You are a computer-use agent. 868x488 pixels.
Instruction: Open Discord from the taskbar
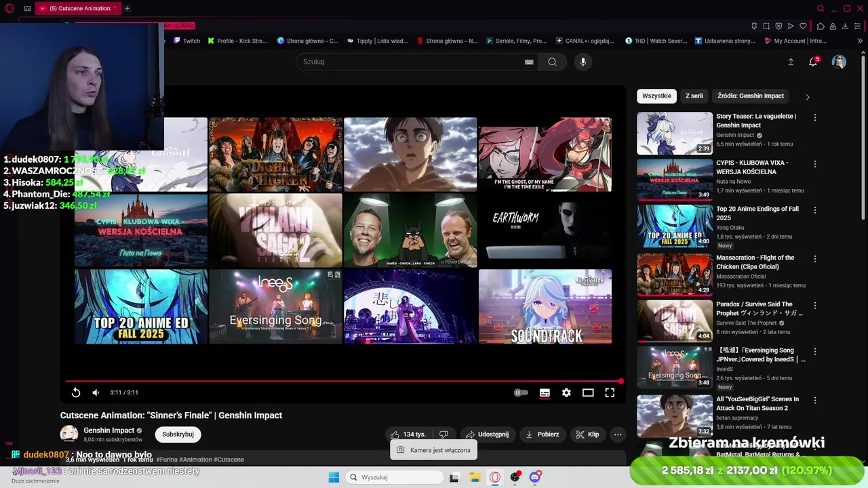pyautogui.click(x=535, y=477)
